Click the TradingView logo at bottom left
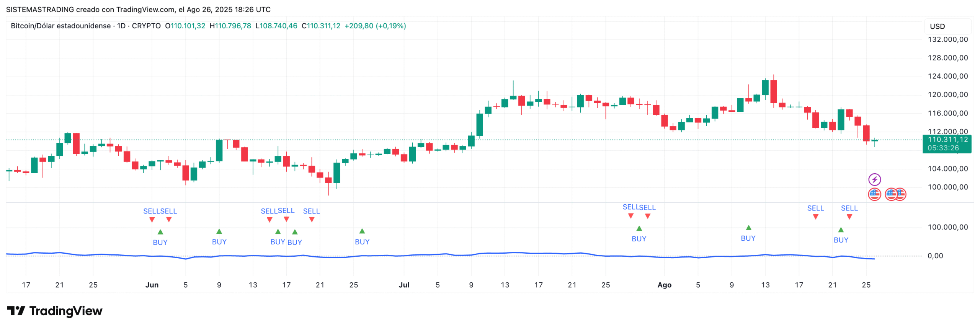This screenshot has height=329, width=980. tap(55, 311)
